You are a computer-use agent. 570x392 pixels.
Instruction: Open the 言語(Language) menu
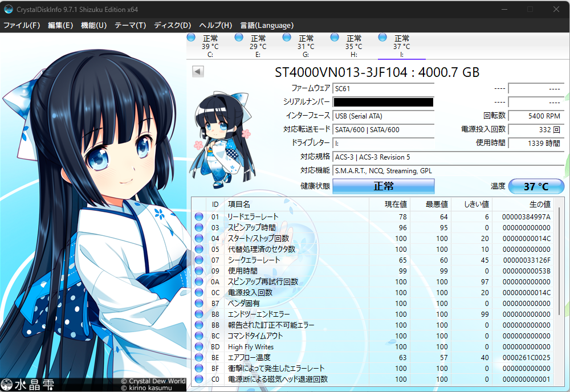(x=266, y=26)
